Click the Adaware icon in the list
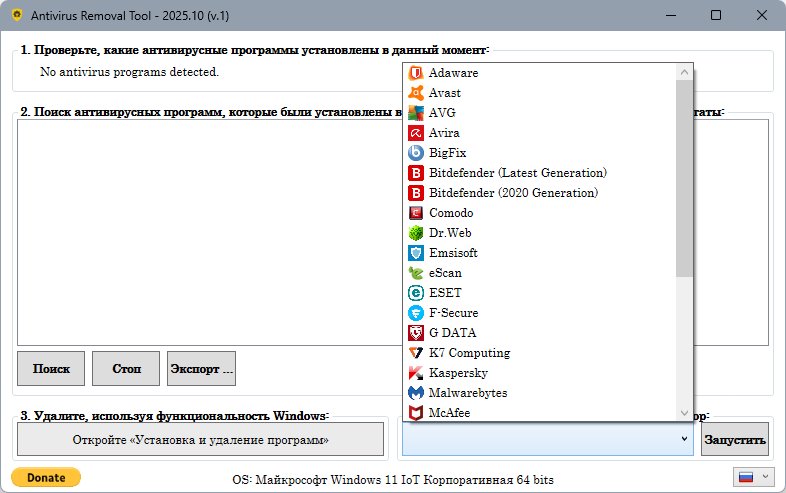This screenshot has height=493, width=786. click(416, 73)
